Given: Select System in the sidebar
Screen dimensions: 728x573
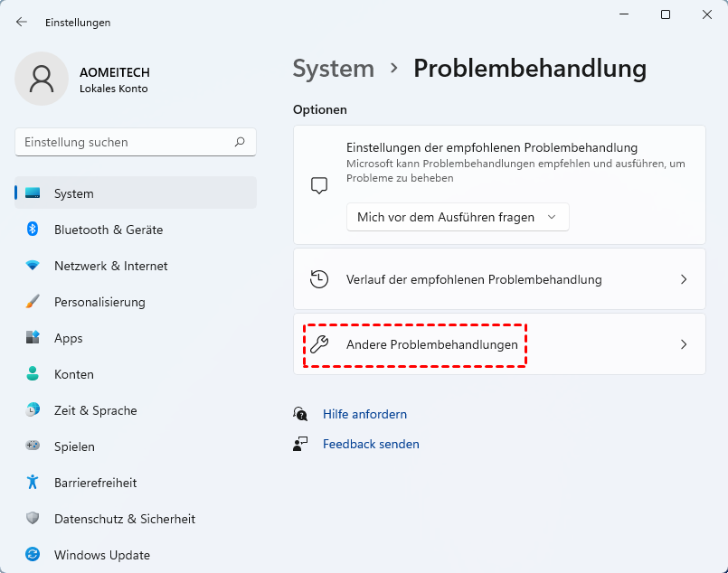Looking at the screenshot, I should (x=136, y=193).
